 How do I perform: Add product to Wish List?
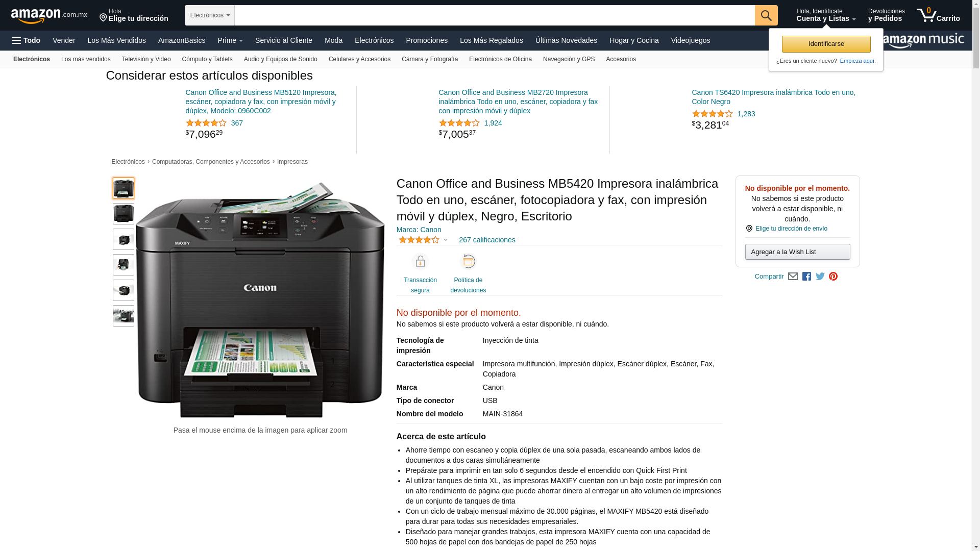(797, 252)
